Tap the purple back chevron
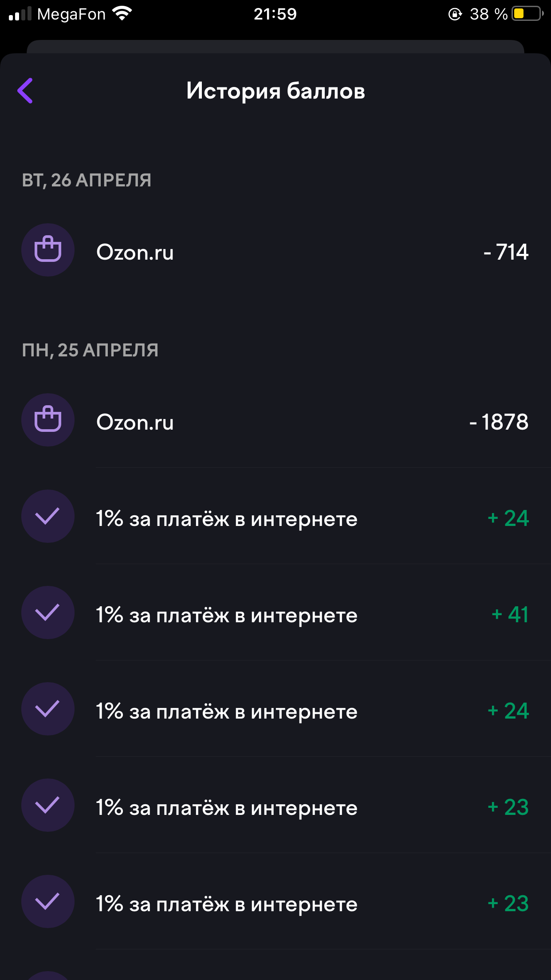 25,91
